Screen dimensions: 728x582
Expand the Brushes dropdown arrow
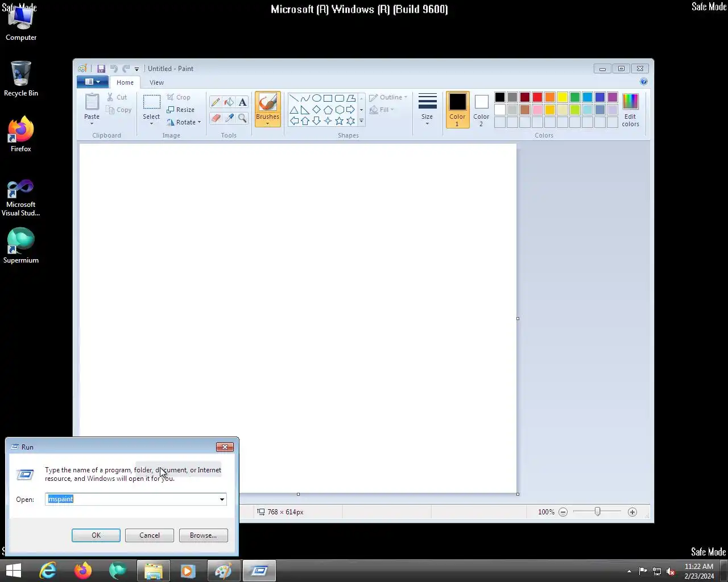(x=267, y=123)
